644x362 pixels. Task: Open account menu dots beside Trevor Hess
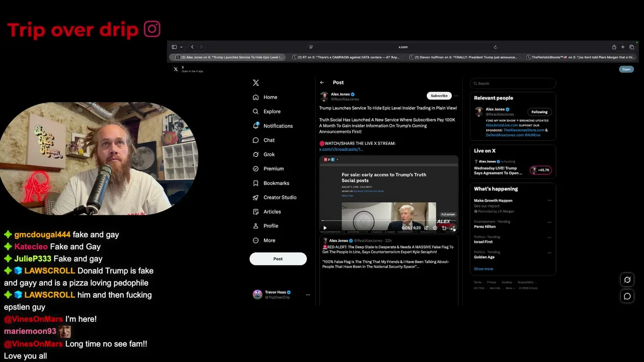(308, 295)
